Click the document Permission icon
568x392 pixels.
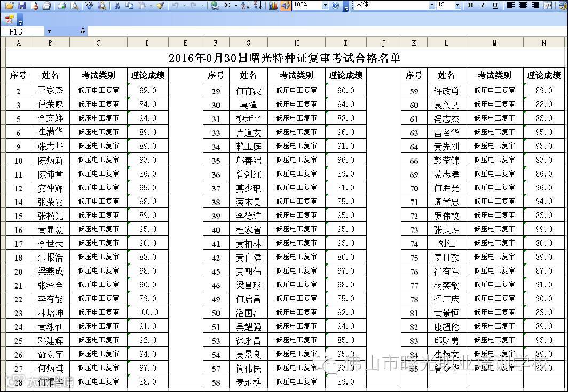tap(34, 5)
